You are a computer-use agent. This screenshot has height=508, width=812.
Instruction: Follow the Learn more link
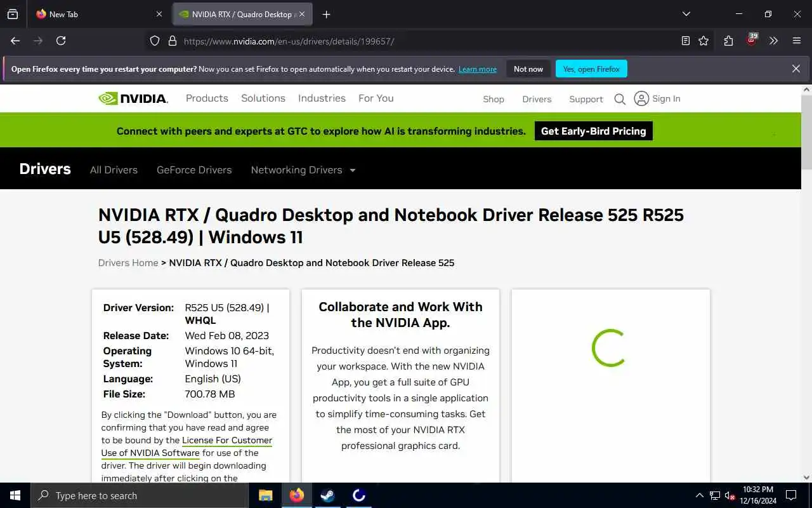tap(478, 69)
